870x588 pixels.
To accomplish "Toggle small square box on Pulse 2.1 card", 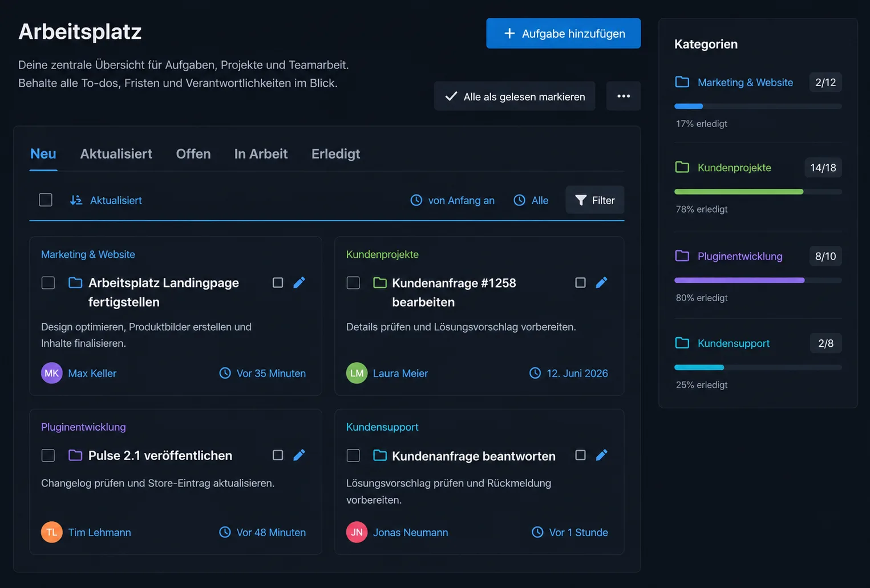I will (x=278, y=455).
